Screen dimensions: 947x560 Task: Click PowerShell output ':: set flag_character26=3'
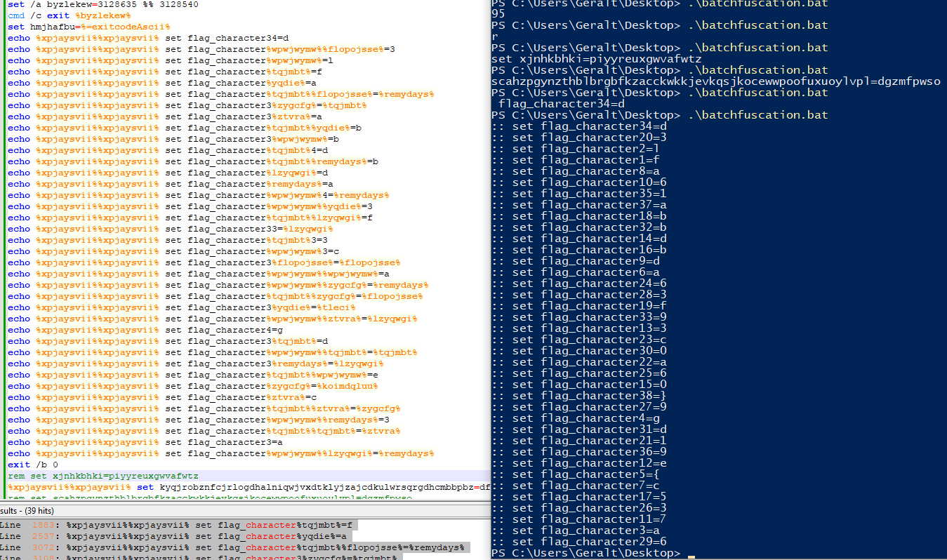(x=580, y=508)
